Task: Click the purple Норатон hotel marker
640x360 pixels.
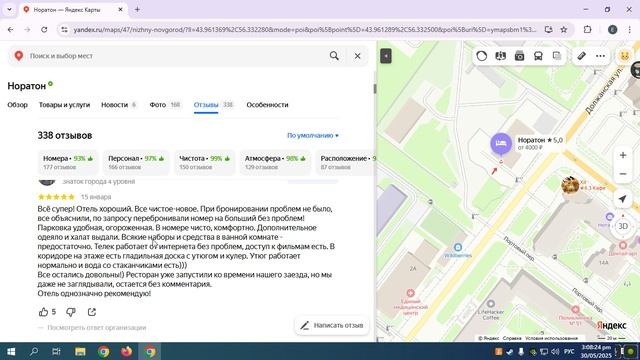Action: pos(501,144)
